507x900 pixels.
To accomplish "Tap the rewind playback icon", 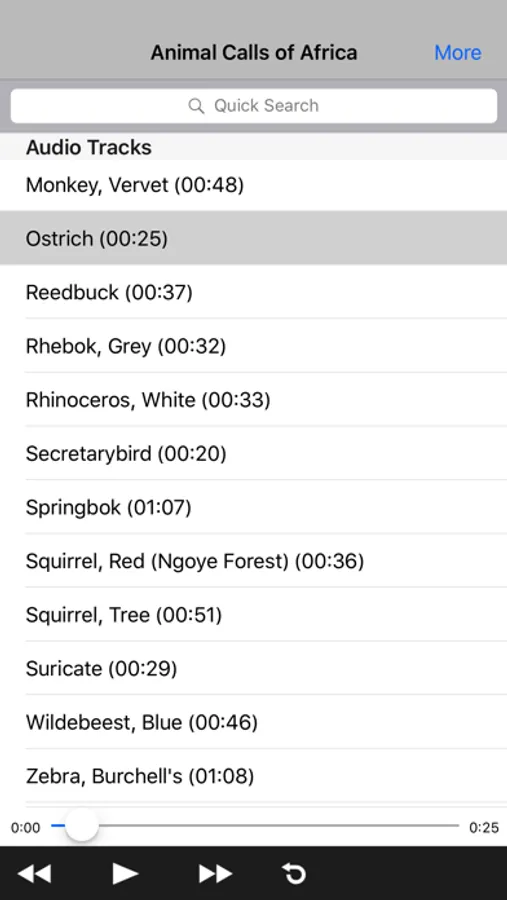I will [x=34, y=874].
